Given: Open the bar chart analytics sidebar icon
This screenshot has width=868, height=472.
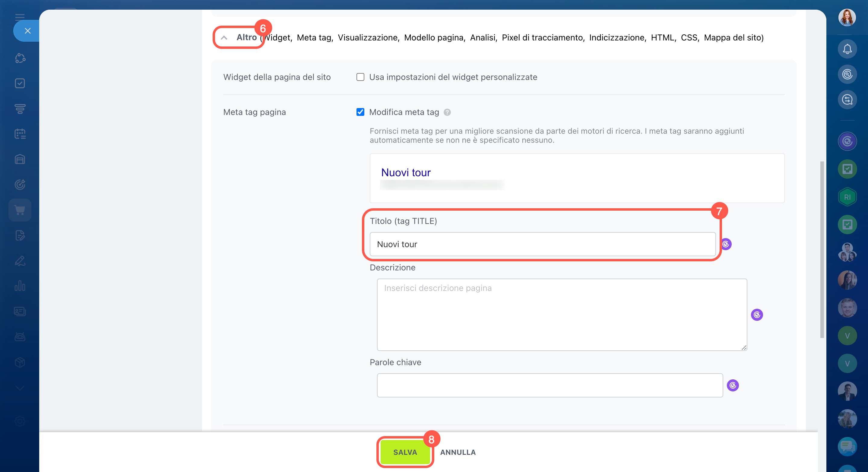Looking at the screenshot, I should [x=20, y=286].
